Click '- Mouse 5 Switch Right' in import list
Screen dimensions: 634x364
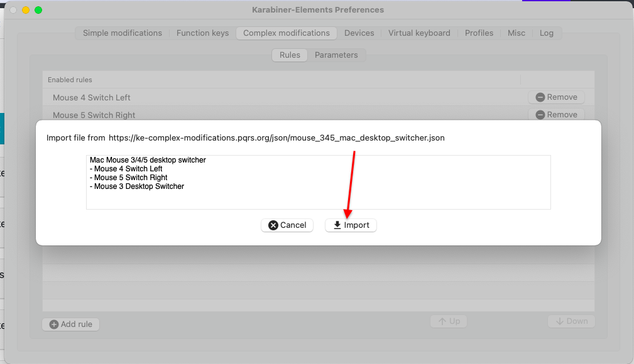pyautogui.click(x=128, y=178)
